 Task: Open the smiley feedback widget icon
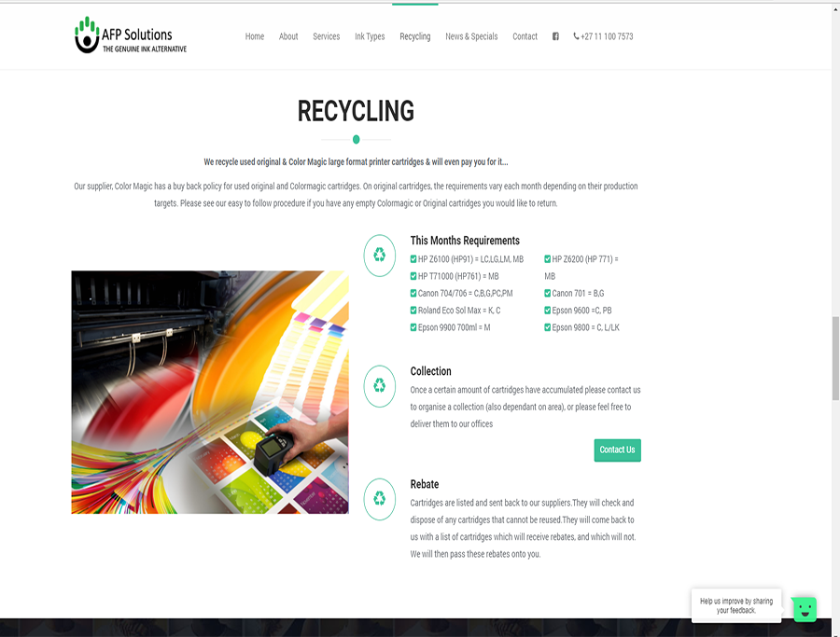coord(805,609)
